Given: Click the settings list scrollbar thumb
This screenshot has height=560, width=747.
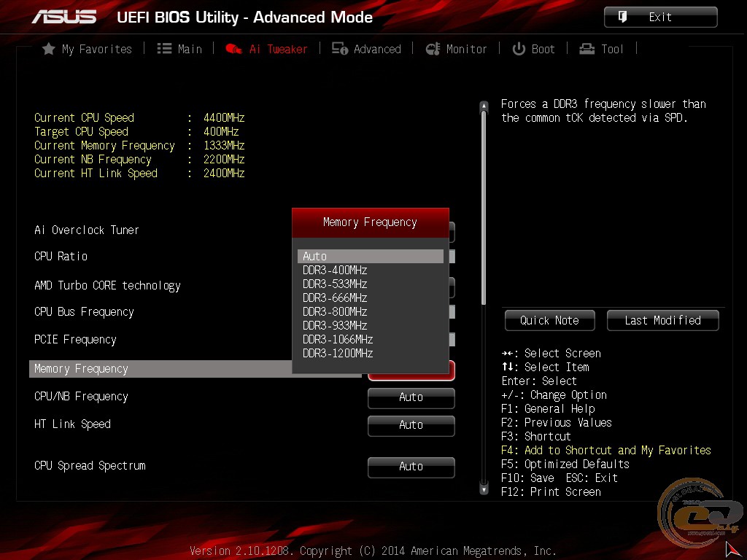Looking at the screenshot, I should pos(484,208).
